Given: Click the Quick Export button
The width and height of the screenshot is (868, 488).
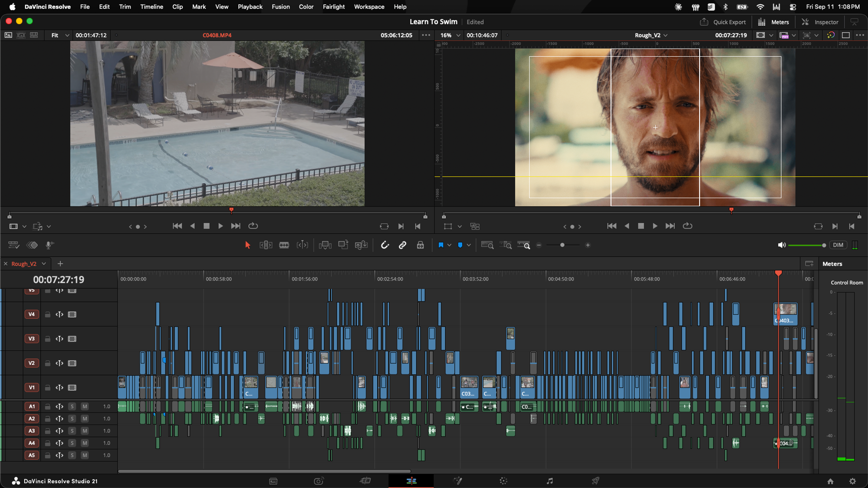Looking at the screenshot, I should pyautogui.click(x=723, y=22).
